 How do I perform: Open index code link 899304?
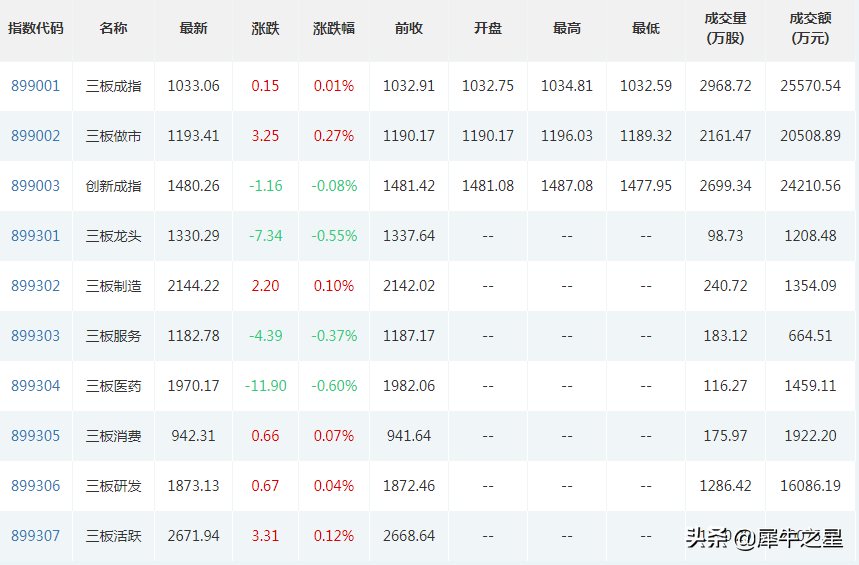[36, 386]
